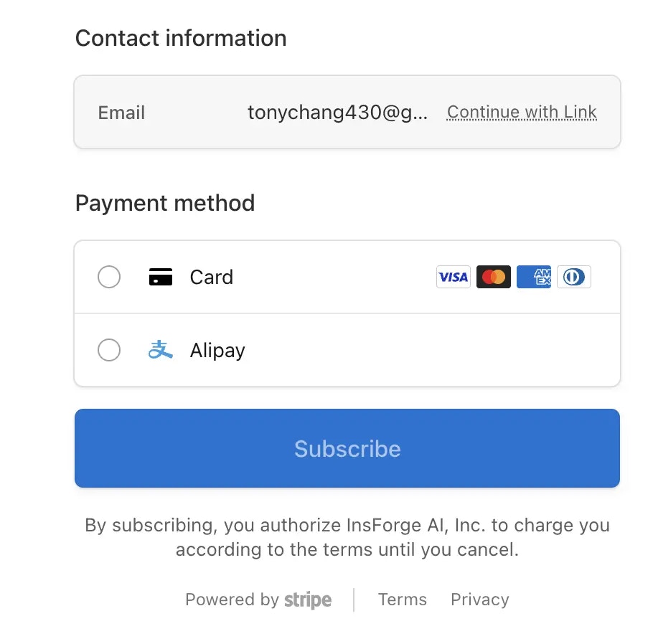Select the Contact information heading
The height and width of the screenshot is (644, 653).
click(x=180, y=38)
